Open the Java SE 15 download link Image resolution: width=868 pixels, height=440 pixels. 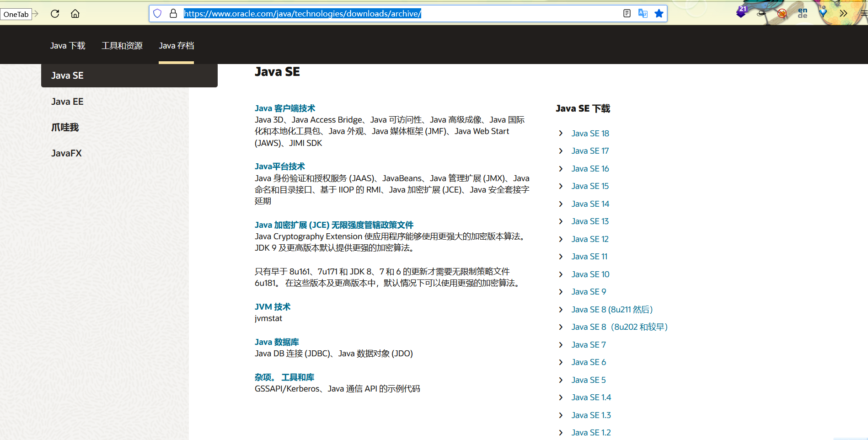[590, 186]
